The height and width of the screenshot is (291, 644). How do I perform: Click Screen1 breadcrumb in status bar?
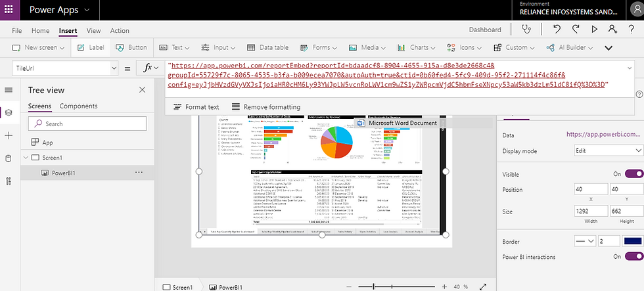pos(177,287)
